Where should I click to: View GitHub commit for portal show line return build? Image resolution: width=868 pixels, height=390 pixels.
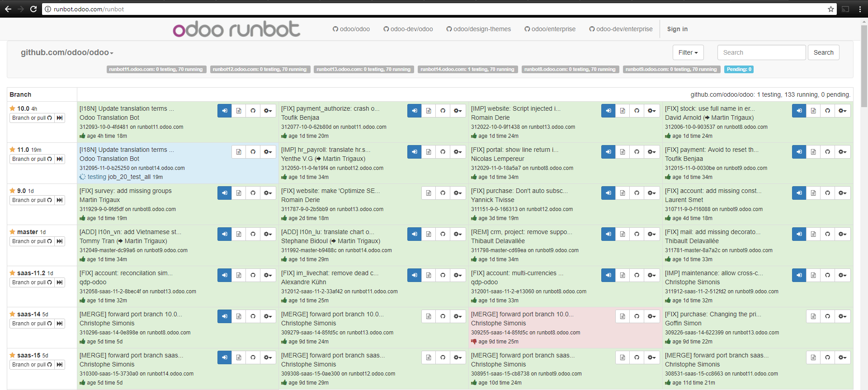click(x=637, y=152)
